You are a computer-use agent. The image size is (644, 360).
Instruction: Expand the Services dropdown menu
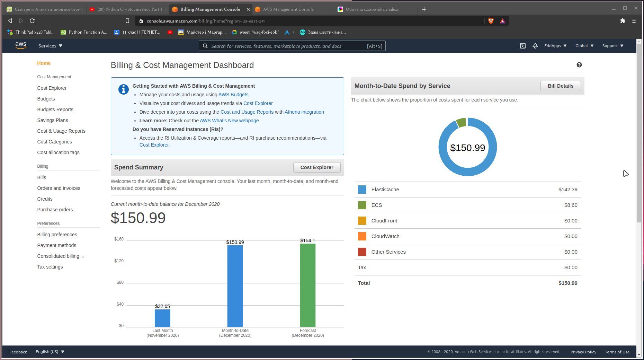point(51,46)
